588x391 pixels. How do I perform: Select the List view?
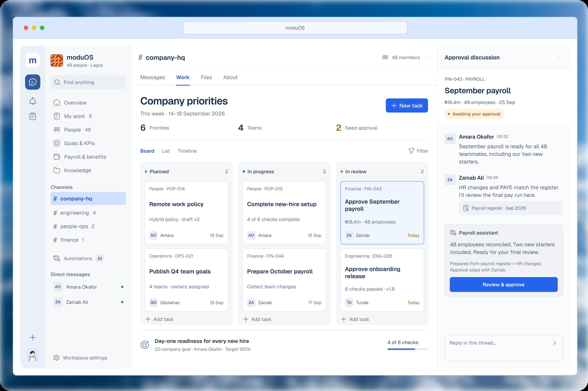166,151
